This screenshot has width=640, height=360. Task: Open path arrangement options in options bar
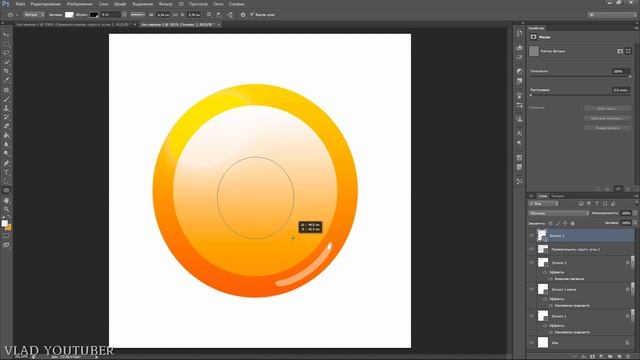click(230, 15)
